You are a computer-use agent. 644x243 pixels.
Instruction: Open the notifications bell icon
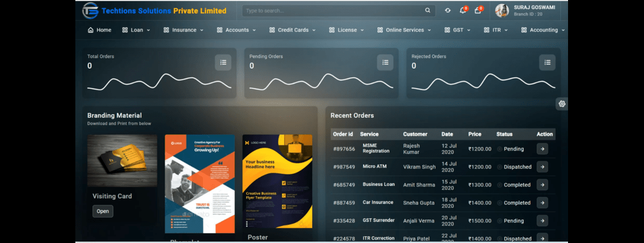click(462, 10)
